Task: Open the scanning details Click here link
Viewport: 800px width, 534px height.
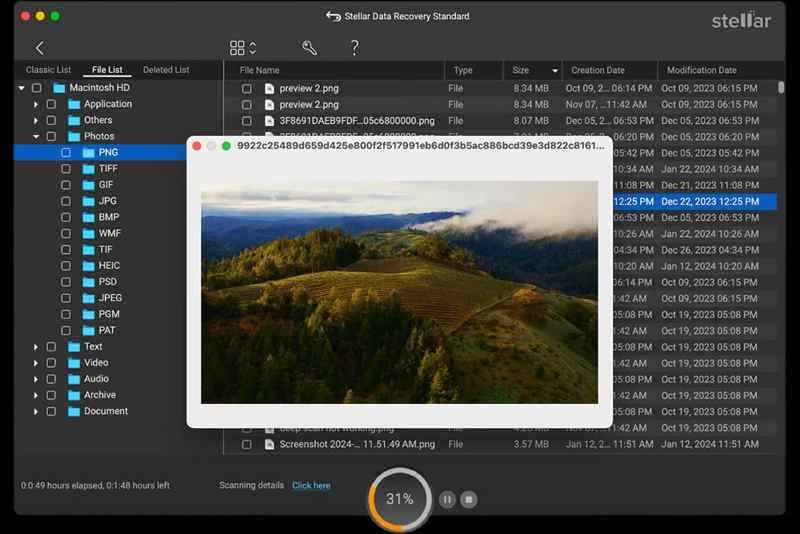Action: 311,485
